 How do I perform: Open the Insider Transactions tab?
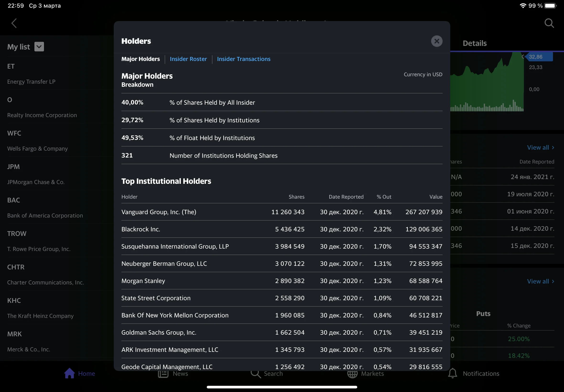coord(244,59)
